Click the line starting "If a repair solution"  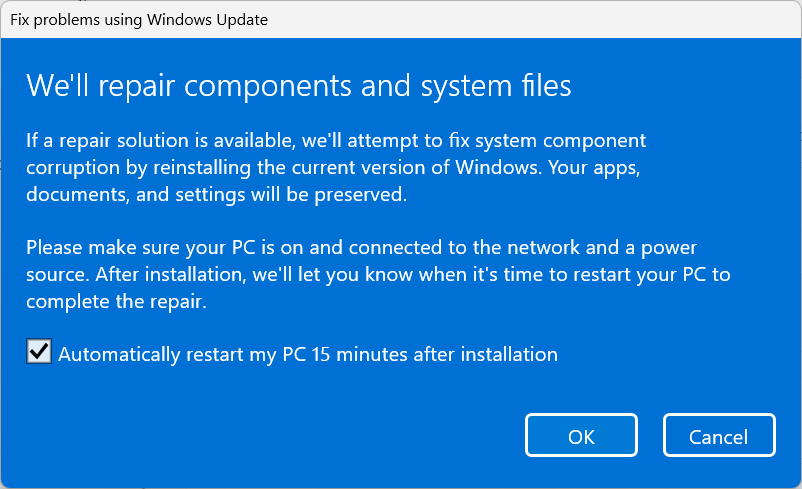[335, 140]
